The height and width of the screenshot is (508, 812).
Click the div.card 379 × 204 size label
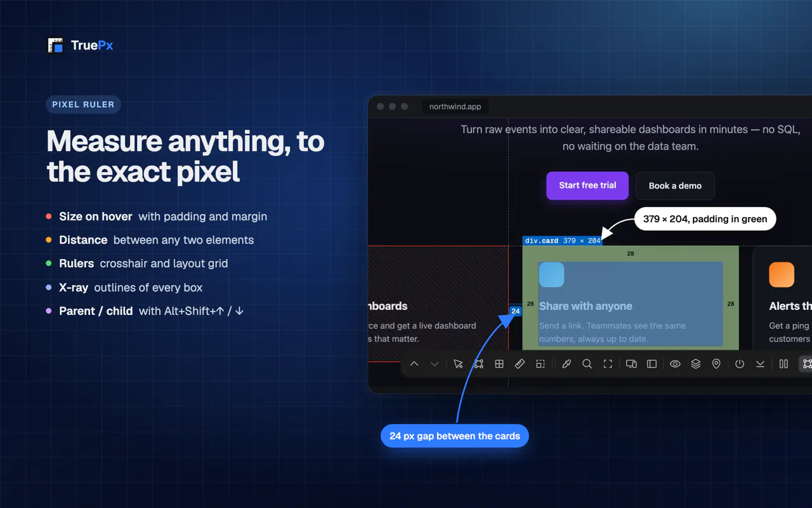[563, 241]
